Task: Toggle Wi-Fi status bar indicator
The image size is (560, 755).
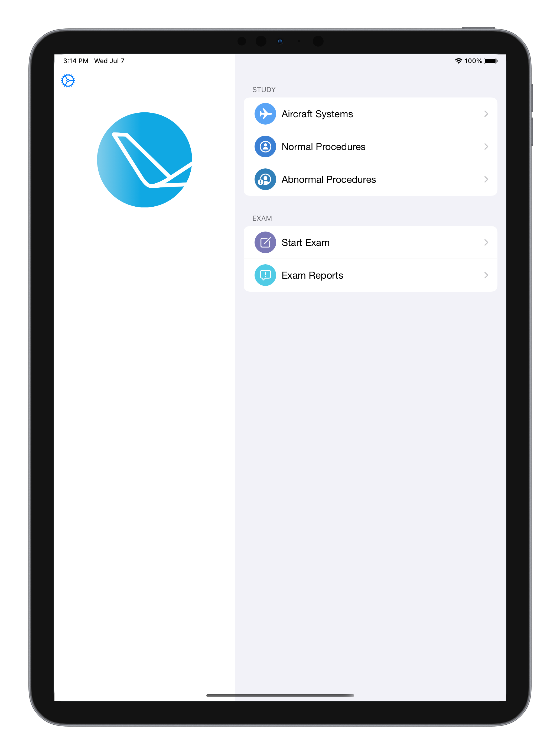Action: point(458,61)
